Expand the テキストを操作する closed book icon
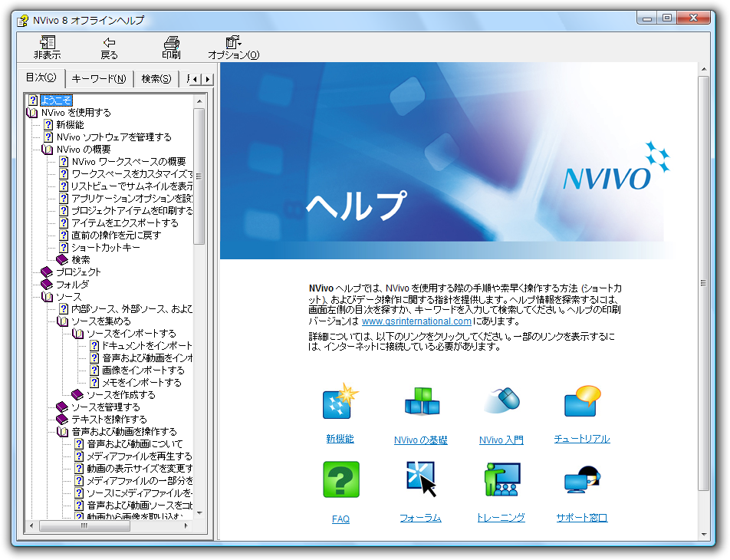 click(62, 420)
